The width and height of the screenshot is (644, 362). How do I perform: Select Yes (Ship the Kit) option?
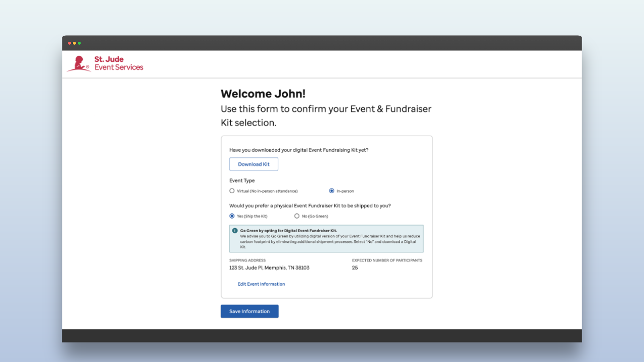[232, 216]
